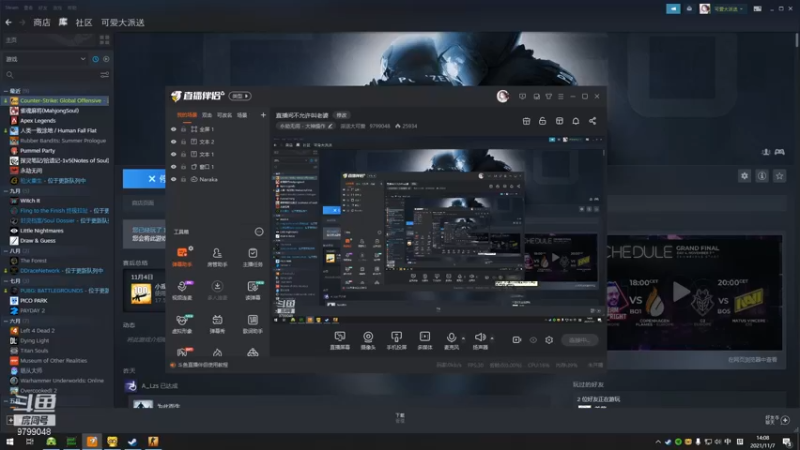This screenshot has width=800, height=450.
Task: Open the Steam advanced filter icon
Action: [105, 75]
